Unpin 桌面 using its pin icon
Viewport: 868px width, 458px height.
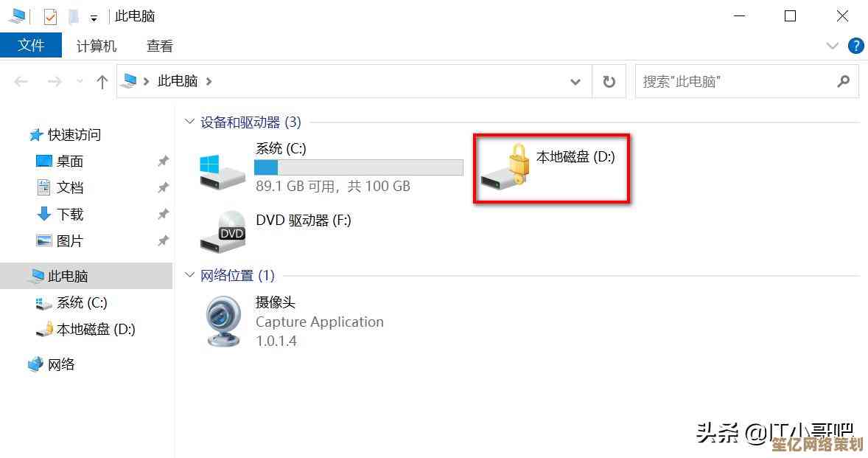pos(163,162)
